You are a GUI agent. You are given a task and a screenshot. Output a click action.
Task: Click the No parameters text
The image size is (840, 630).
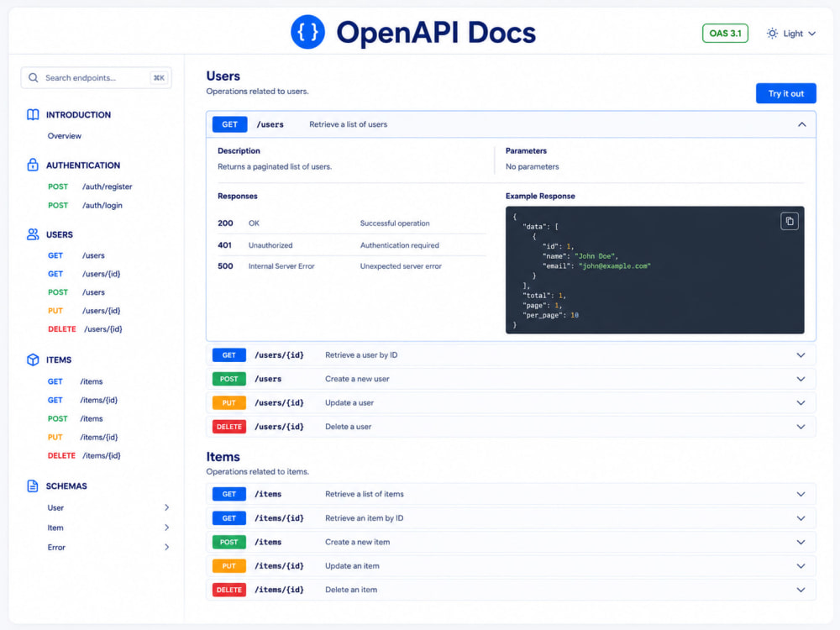tap(532, 166)
